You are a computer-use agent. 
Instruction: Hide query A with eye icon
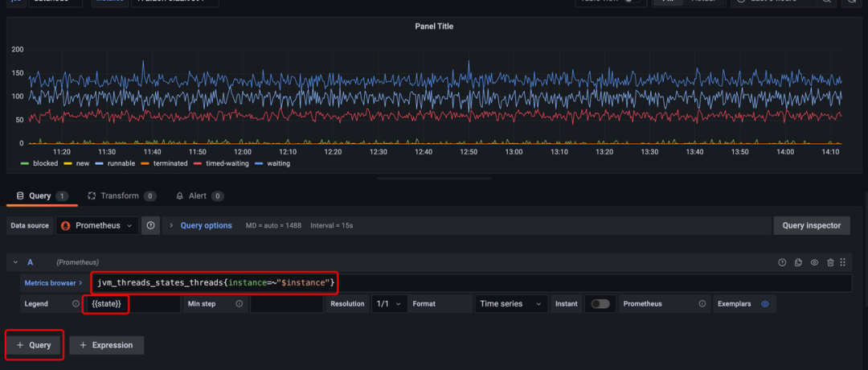(814, 262)
